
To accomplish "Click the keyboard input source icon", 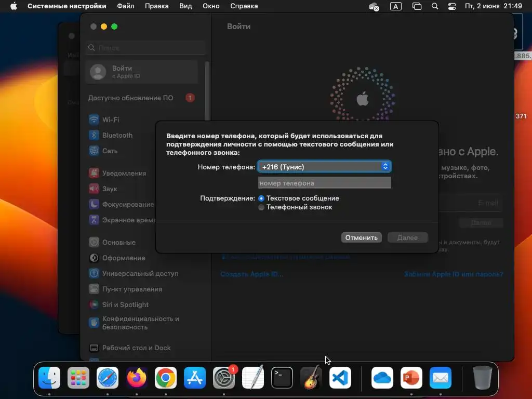I will [x=395, y=6].
